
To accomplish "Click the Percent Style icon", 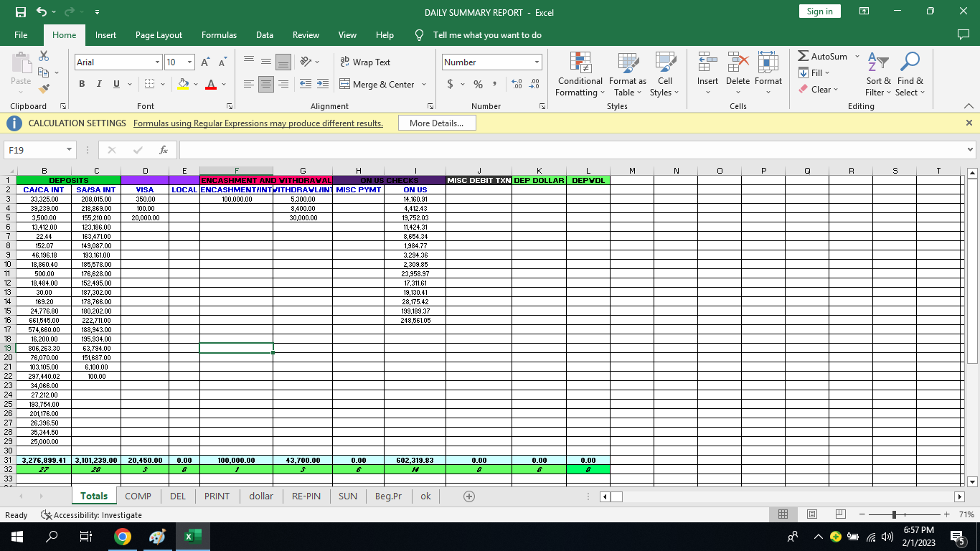I will [478, 84].
